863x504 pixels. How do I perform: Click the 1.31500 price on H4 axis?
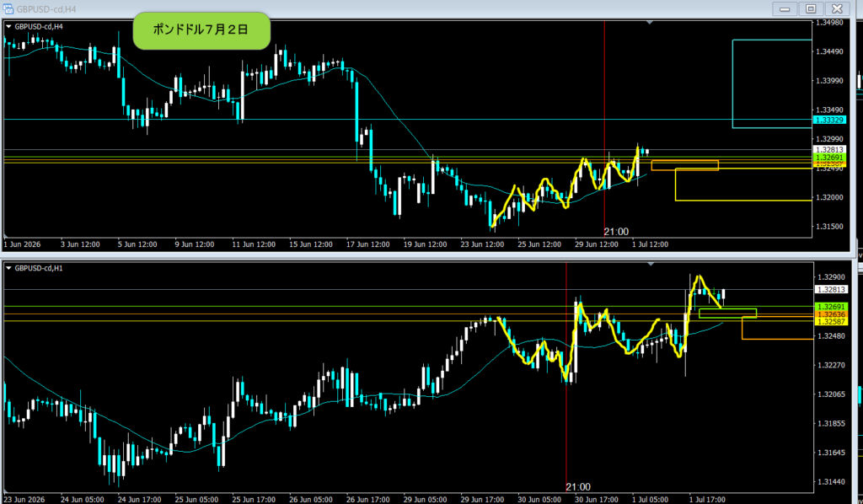[829, 227]
